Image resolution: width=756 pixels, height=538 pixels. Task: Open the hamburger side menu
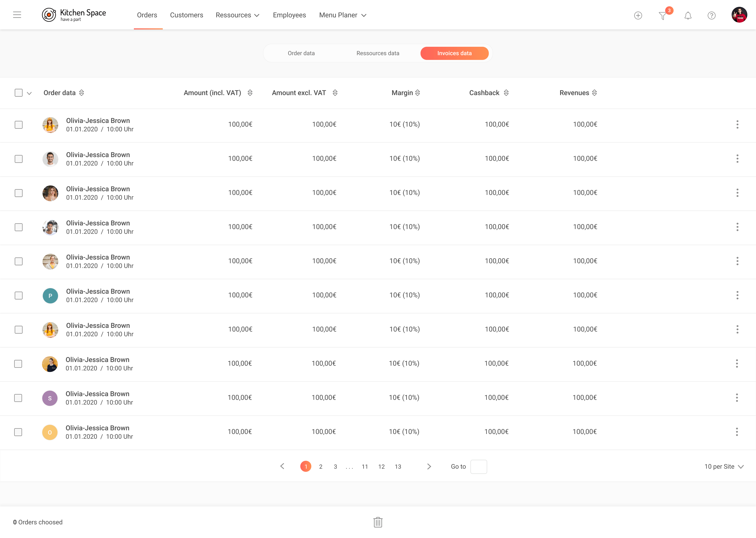pyautogui.click(x=17, y=15)
